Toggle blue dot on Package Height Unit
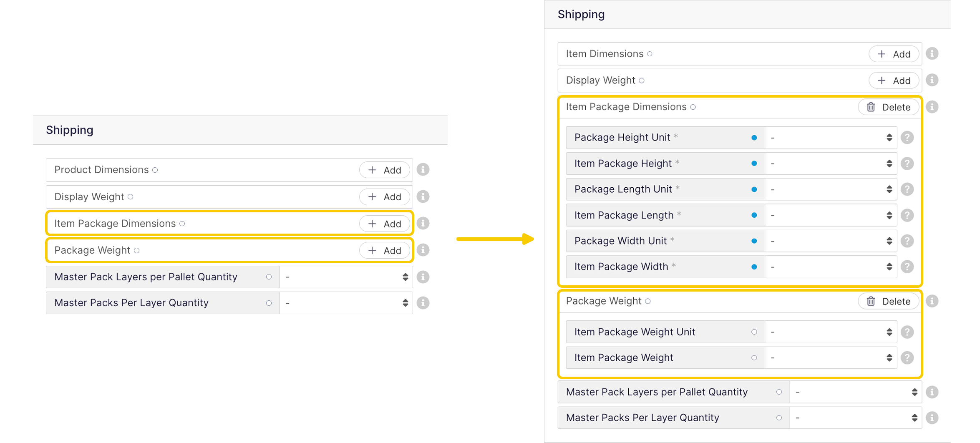 click(754, 138)
